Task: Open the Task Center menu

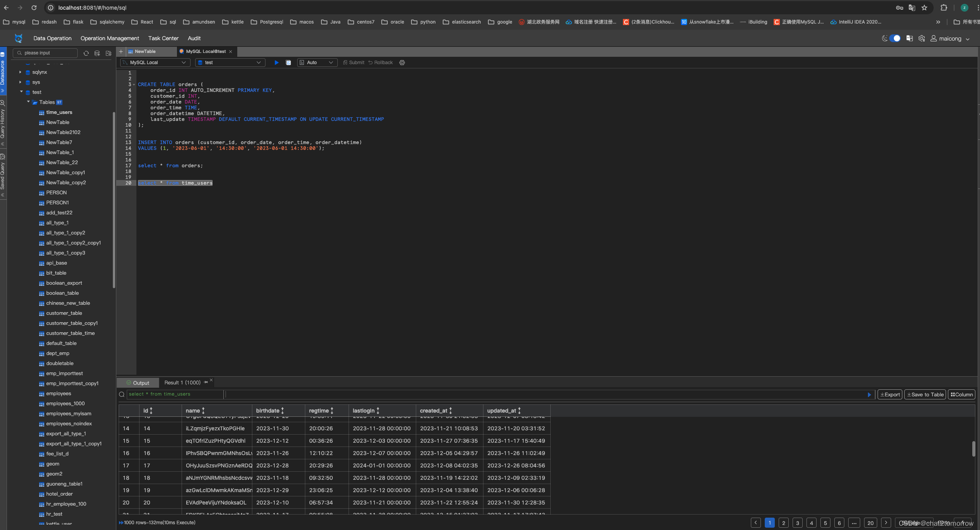Action: click(x=163, y=38)
